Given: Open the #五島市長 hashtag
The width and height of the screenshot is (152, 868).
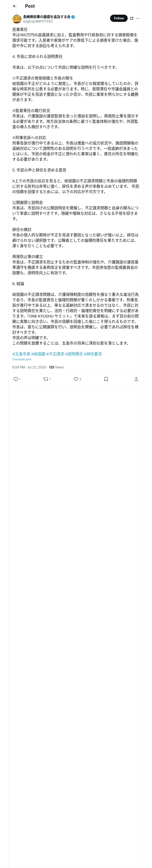Looking at the screenshot, I should coord(21,354).
